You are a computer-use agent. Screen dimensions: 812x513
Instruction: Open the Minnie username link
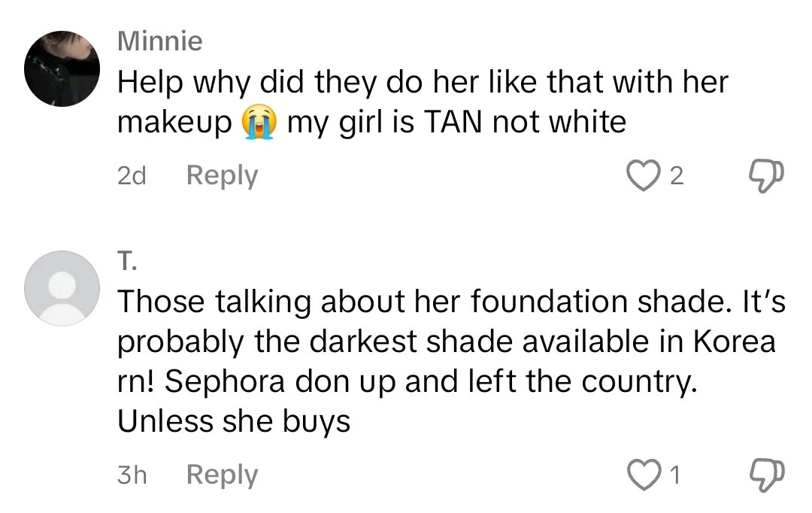160,41
